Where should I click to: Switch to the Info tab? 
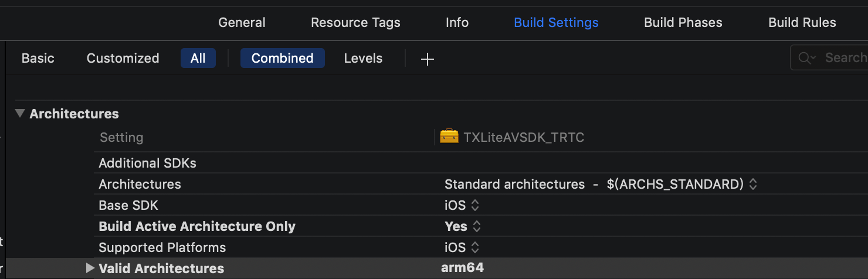[457, 23]
